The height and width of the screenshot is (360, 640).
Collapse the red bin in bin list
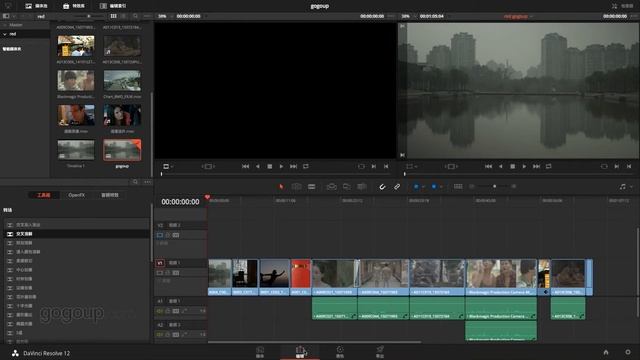pos(5,34)
